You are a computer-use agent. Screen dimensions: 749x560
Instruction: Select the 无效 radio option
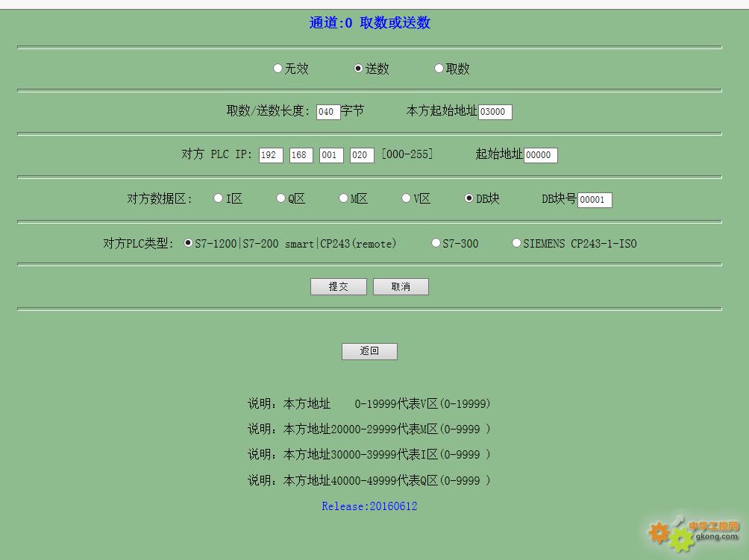(x=278, y=69)
